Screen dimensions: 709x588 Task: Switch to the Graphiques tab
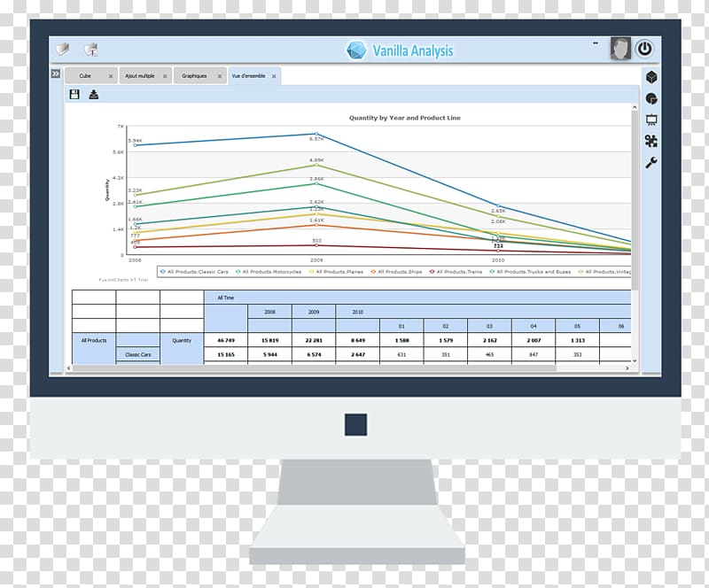coord(194,76)
